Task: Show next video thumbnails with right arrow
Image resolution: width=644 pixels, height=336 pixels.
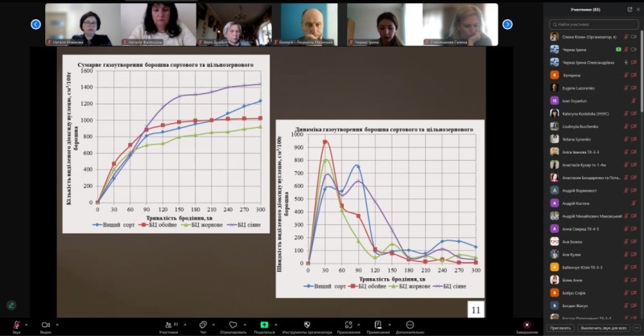Action: (x=507, y=24)
